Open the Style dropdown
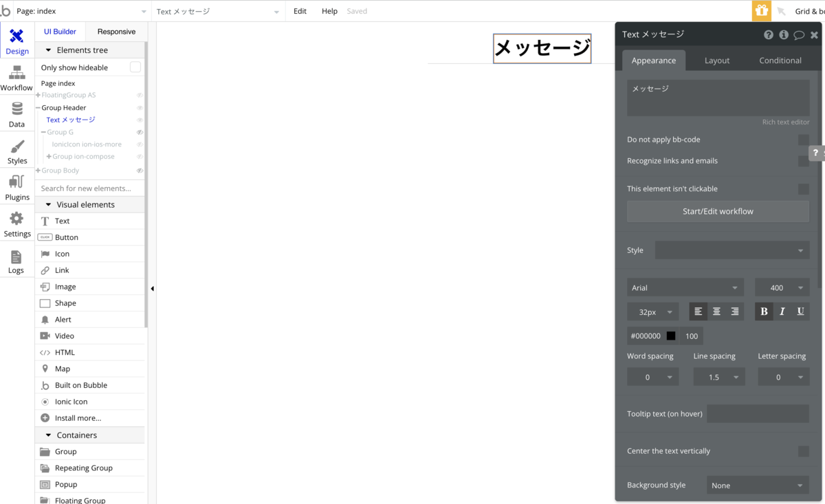The height and width of the screenshot is (504, 825). point(732,250)
